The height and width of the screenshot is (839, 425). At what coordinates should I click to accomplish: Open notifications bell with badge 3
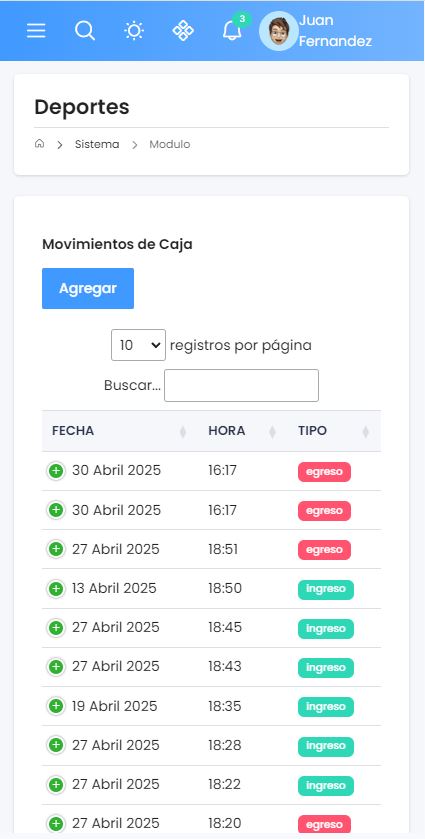click(x=232, y=30)
